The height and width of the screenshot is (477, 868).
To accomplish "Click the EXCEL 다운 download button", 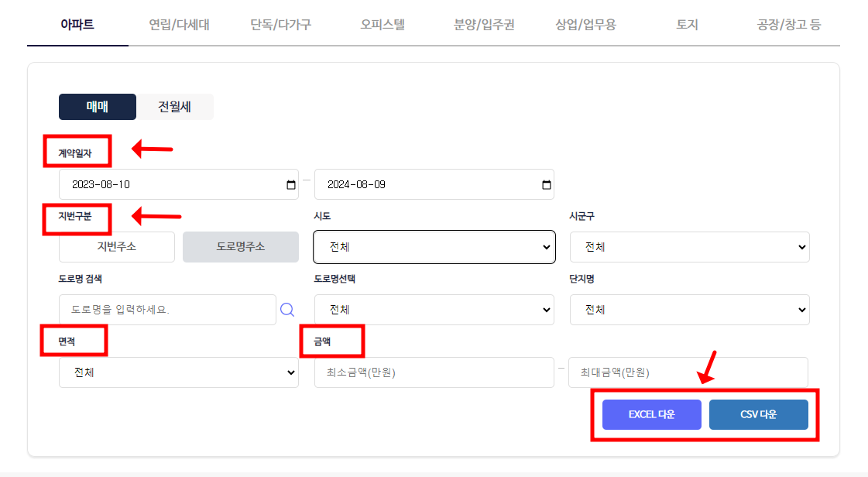I will 651,414.
